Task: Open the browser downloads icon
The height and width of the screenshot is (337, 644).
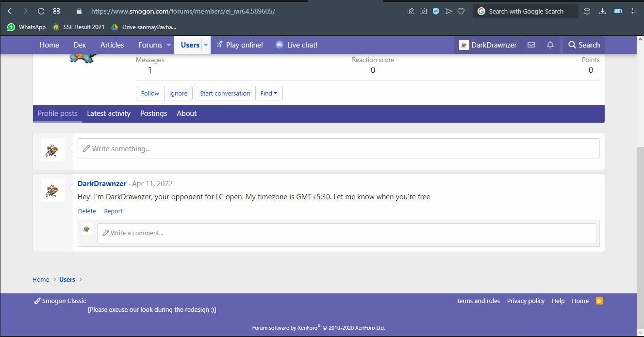Action: [x=602, y=11]
